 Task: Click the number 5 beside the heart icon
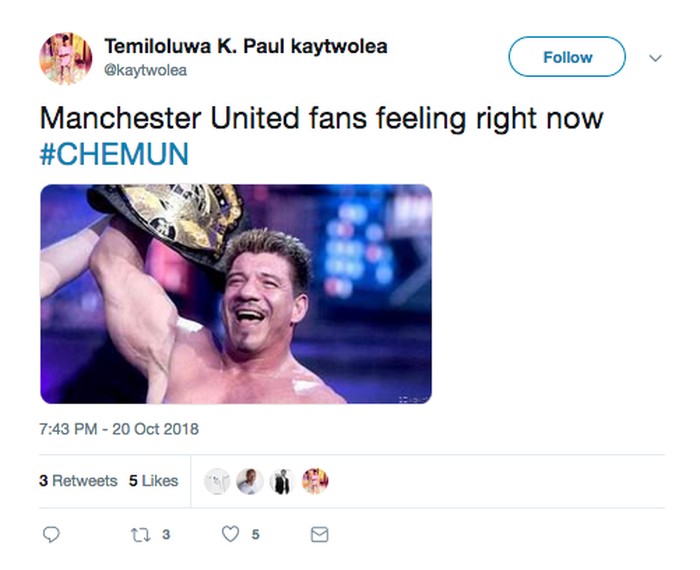coord(256,535)
